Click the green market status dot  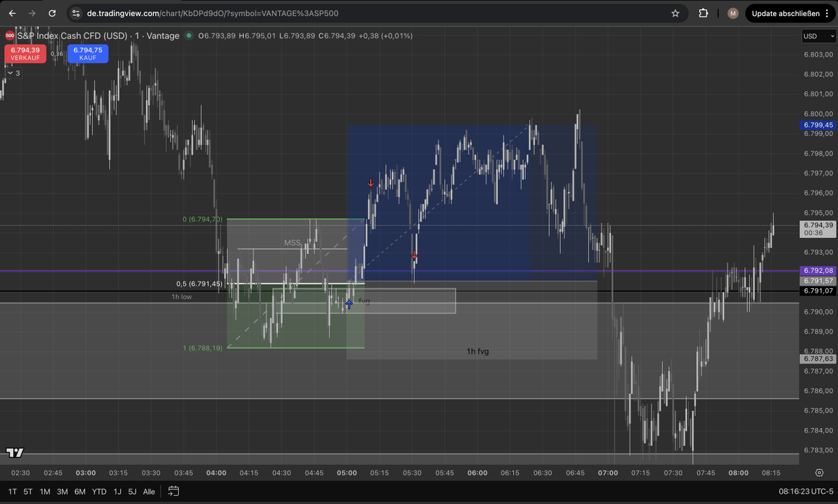point(189,36)
